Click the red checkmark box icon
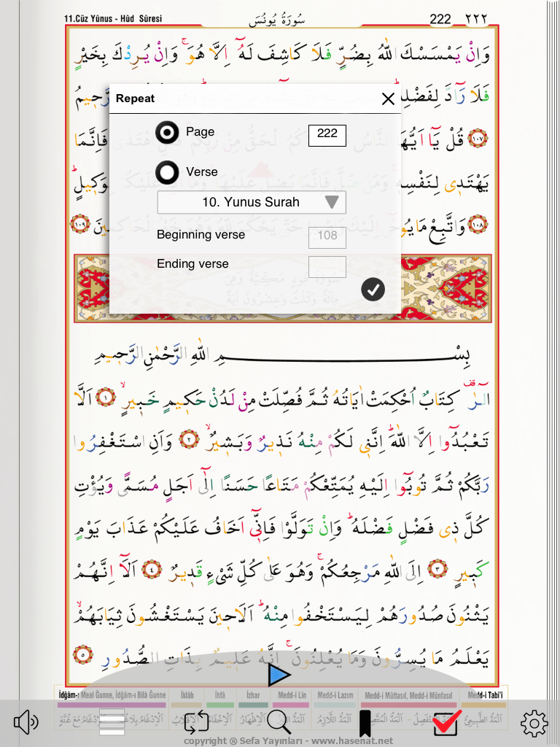 pyautogui.click(x=447, y=721)
